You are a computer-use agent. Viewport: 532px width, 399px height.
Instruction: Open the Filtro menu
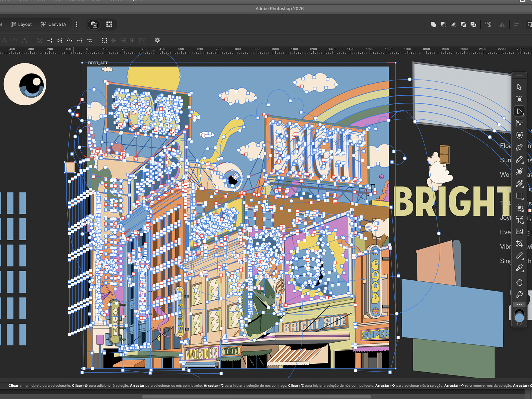[57, 1]
